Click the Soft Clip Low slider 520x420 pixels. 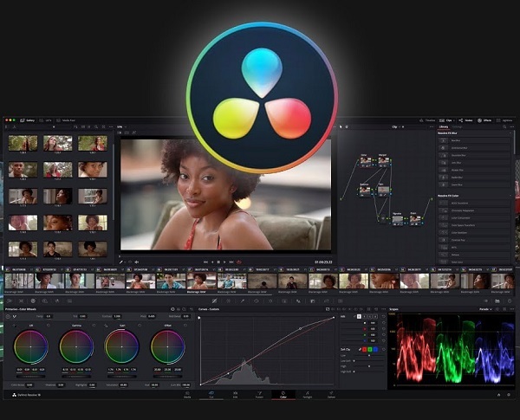(x=368, y=355)
